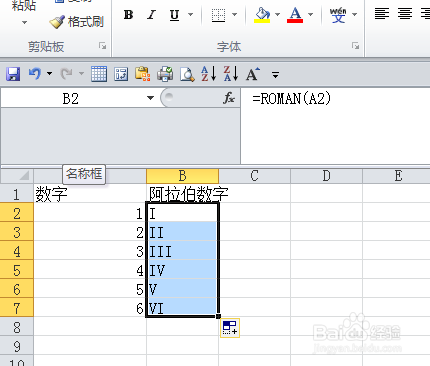
Task: Select row 2 header
Action: (17, 212)
